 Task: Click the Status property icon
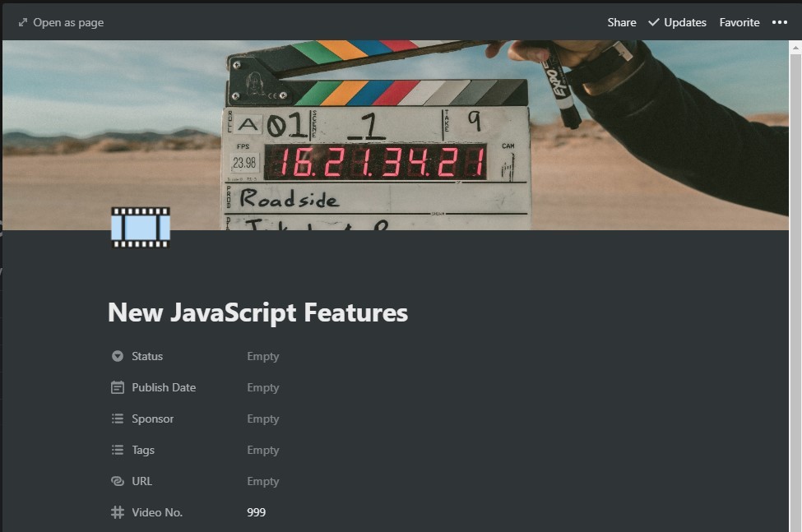point(116,356)
